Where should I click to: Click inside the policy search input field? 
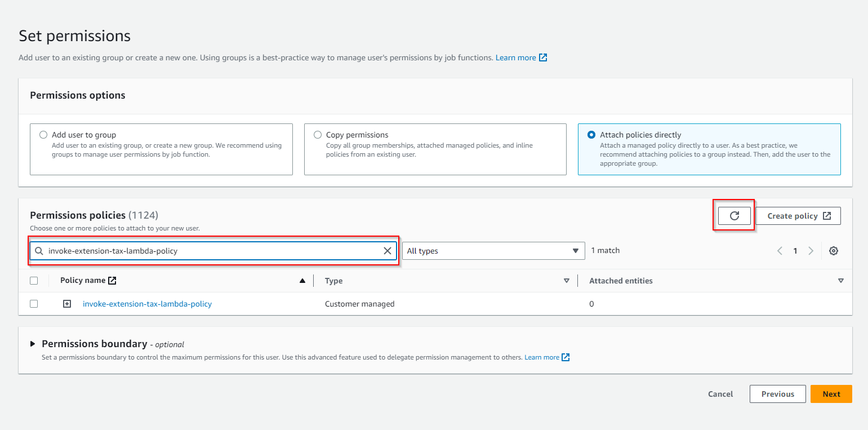point(208,251)
